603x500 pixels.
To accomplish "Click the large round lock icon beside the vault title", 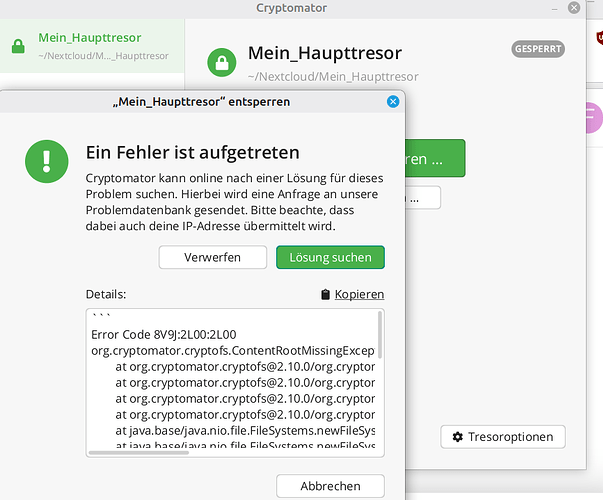I will [222, 62].
